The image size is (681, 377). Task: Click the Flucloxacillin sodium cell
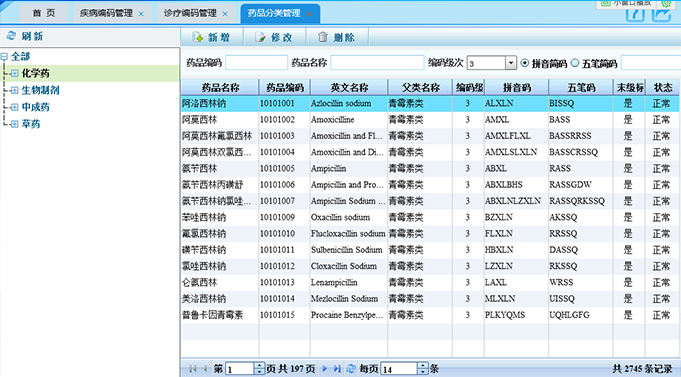point(349,234)
